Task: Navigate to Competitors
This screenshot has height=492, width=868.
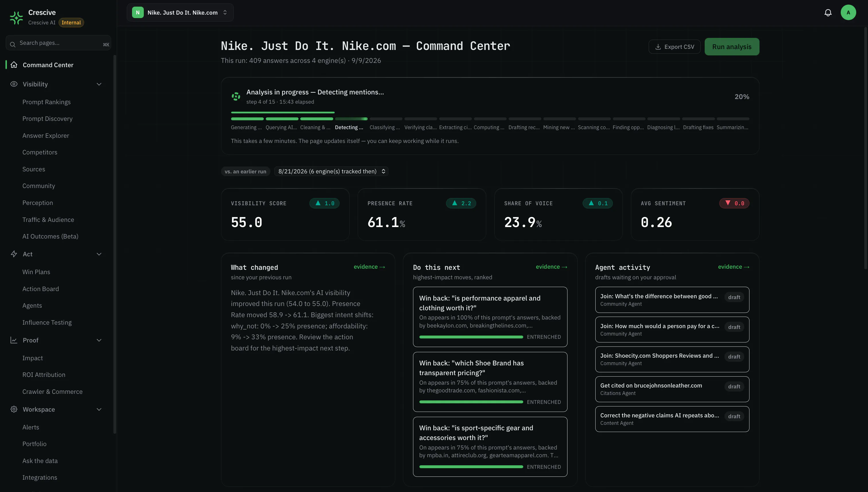Action: (x=40, y=152)
